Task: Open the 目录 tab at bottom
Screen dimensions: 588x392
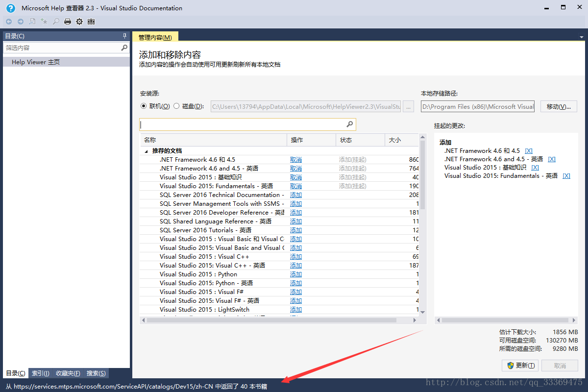Action: 15,373
